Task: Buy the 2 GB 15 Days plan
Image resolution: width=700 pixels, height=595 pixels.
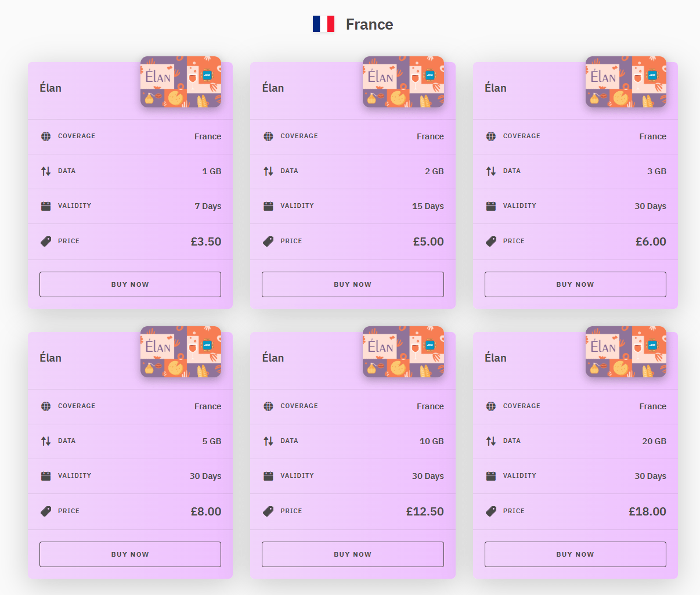Action: [352, 284]
